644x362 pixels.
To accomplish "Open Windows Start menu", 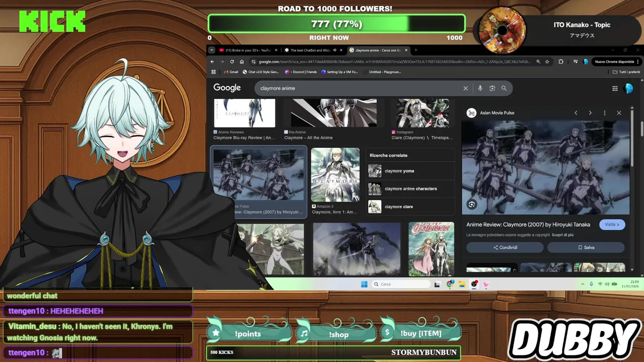I will point(364,284).
